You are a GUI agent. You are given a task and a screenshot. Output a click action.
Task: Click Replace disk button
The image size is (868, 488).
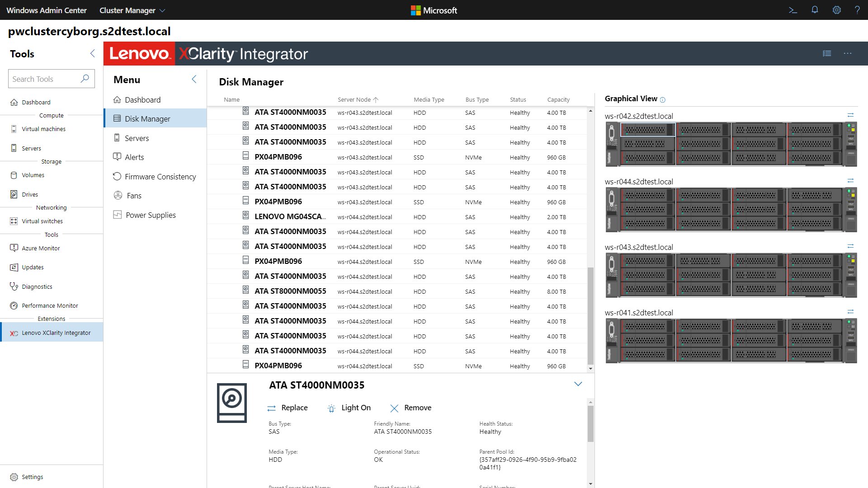coord(288,408)
